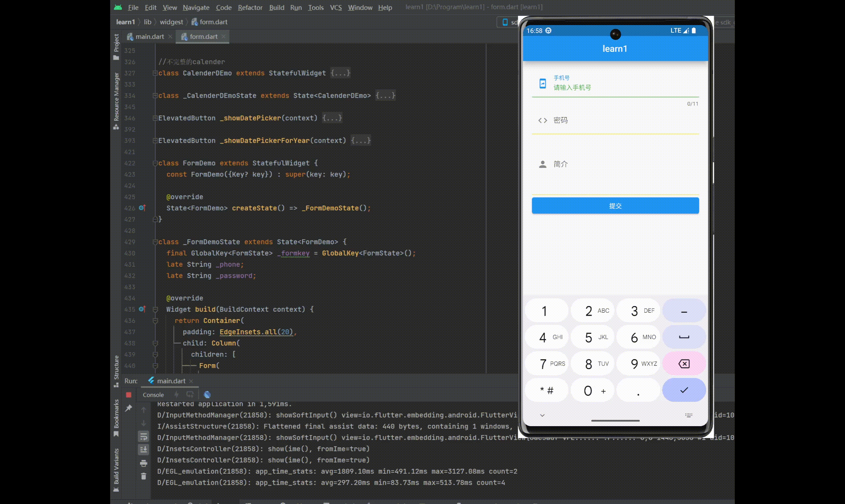Toggle scroll to end in console
Viewport: 845px width, 504px height.
pyautogui.click(x=143, y=450)
